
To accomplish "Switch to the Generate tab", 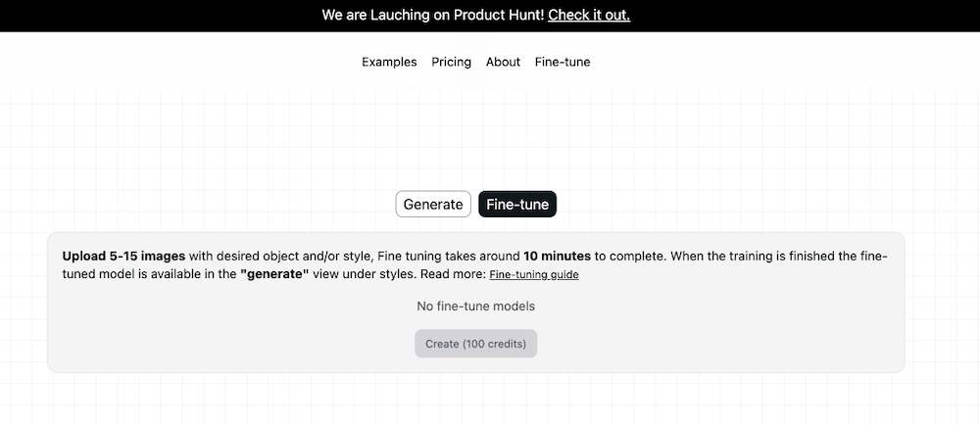I will [433, 204].
